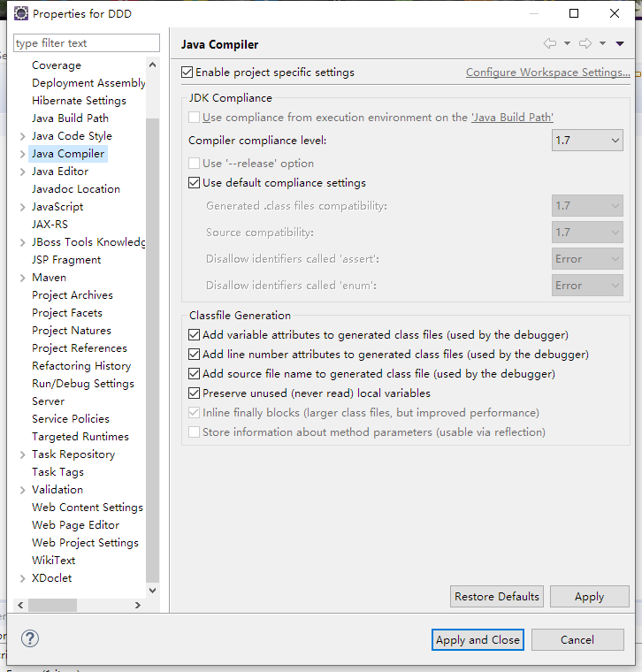Image resolution: width=642 pixels, height=672 pixels.
Task: Open Source compatibility dropdown
Action: (x=587, y=233)
